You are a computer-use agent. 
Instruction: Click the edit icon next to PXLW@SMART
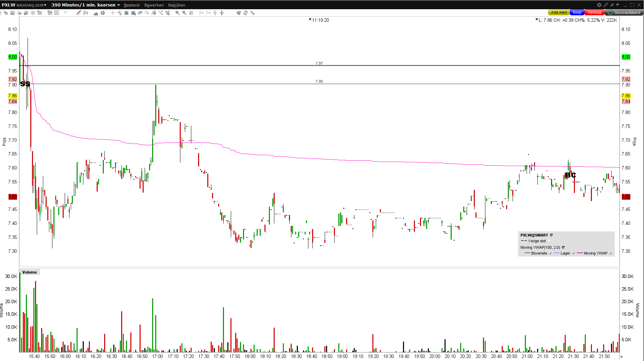point(551,235)
